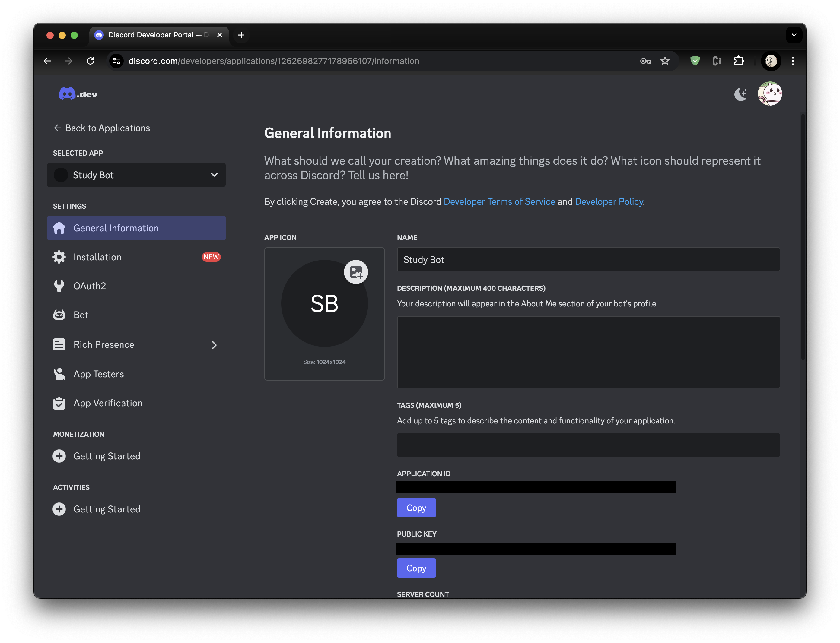Click the green shield extension icon

[695, 61]
